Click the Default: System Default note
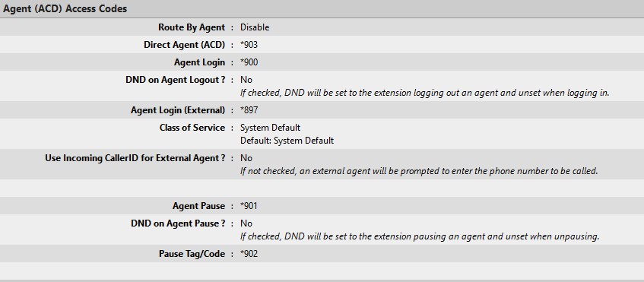The width and height of the screenshot is (644, 282). [x=287, y=141]
